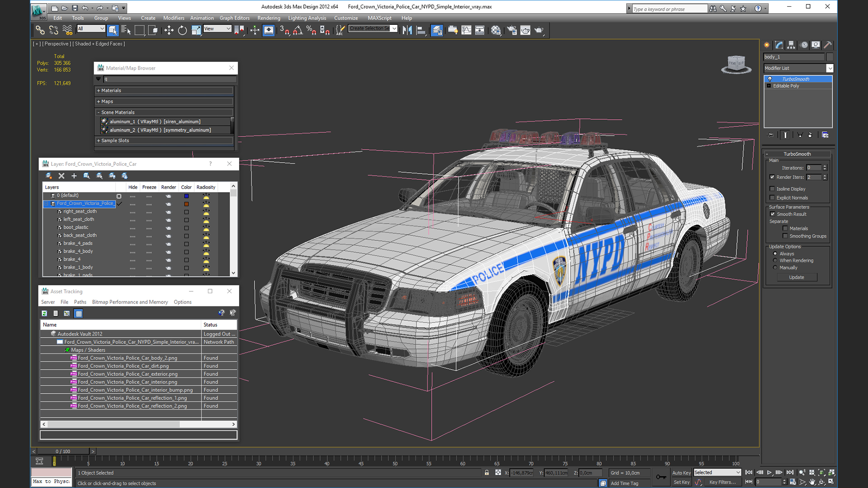Open the Modifiers menu
Viewport: 868px width, 488px height.
[x=174, y=18]
